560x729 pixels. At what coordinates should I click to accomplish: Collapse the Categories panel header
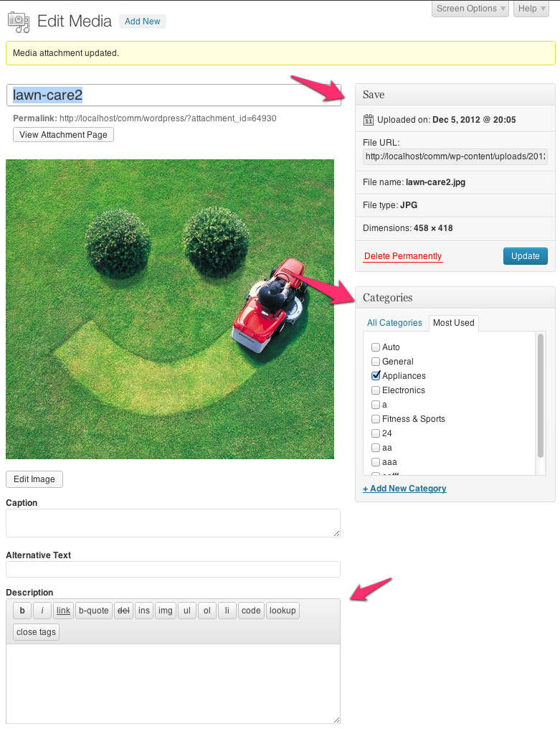pos(455,298)
